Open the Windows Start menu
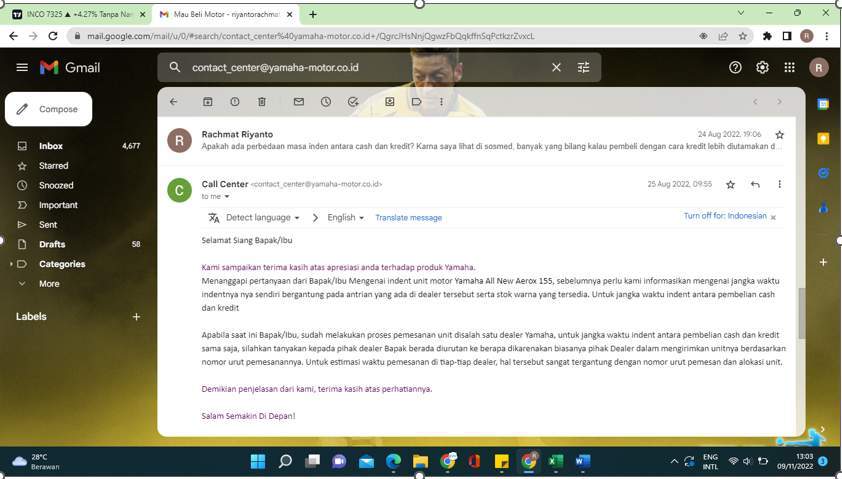Image resolution: width=842 pixels, height=479 pixels. pos(258,461)
